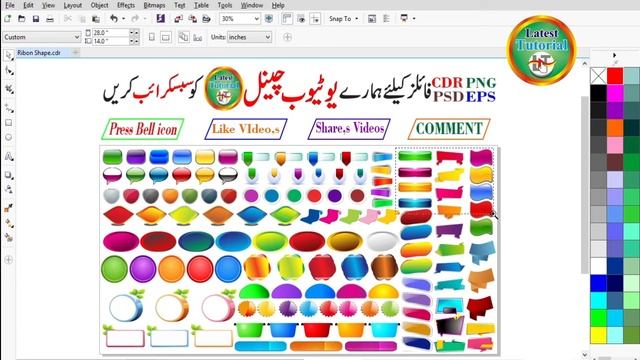640x360 pixels.
Task: Select the Shape tool
Action: [9, 71]
